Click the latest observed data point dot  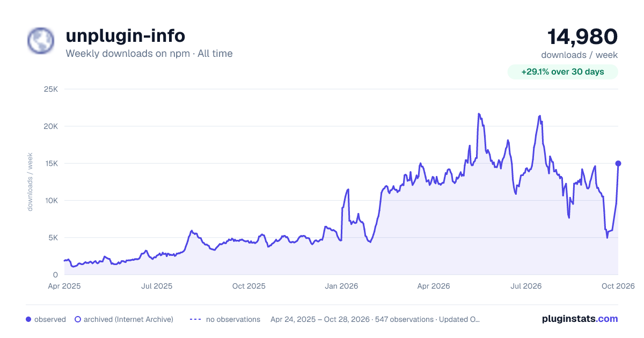(x=618, y=163)
